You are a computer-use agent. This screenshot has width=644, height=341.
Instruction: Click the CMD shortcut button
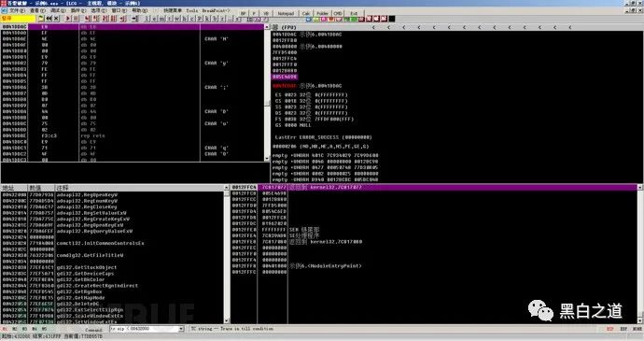point(338,13)
